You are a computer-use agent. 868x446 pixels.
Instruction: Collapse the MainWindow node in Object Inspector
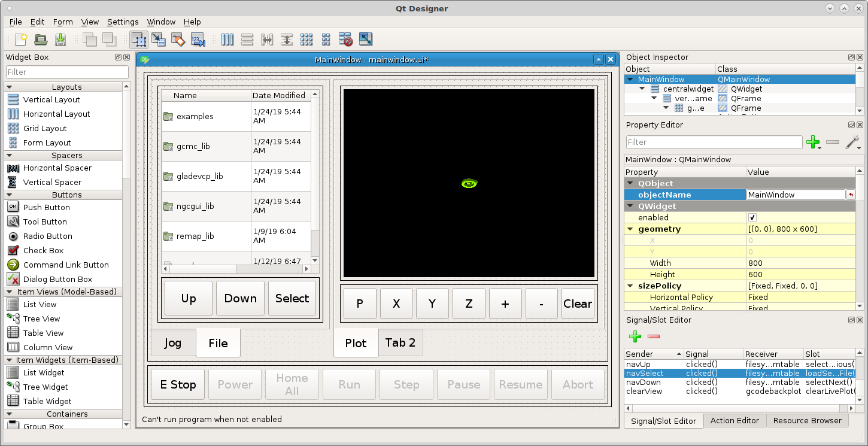pyautogui.click(x=630, y=79)
